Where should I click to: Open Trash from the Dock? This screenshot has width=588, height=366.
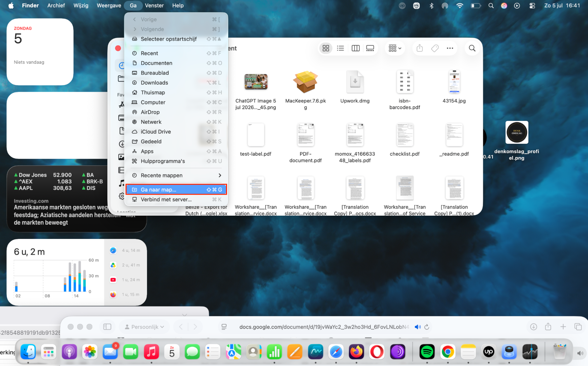(x=559, y=352)
